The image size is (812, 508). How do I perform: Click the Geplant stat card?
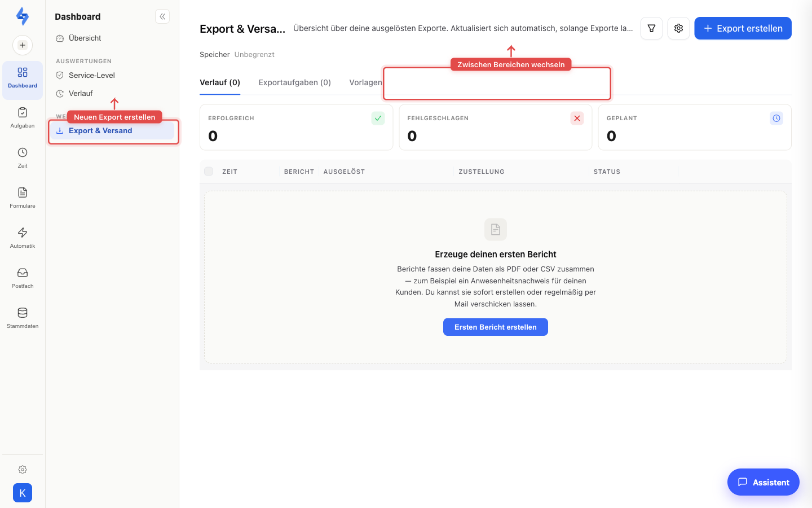click(695, 127)
